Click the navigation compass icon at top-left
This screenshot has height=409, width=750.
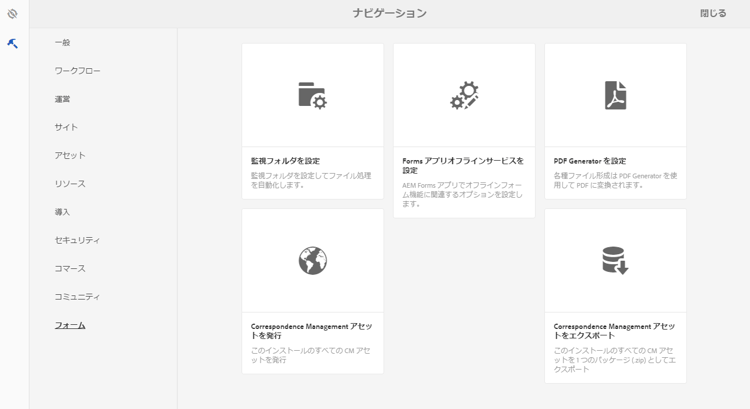[12, 14]
